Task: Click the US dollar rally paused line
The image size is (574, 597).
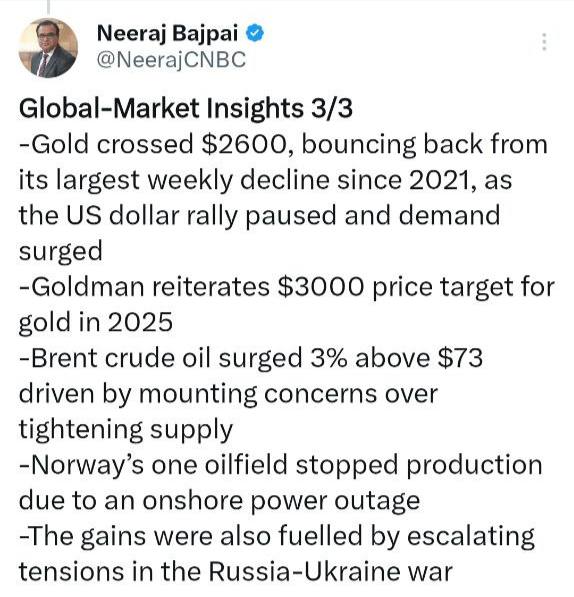Action: pos(259,215)
